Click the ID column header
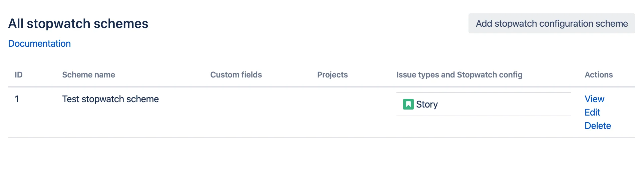The height and width of the screenshot is (171, 644). (19, 75)
